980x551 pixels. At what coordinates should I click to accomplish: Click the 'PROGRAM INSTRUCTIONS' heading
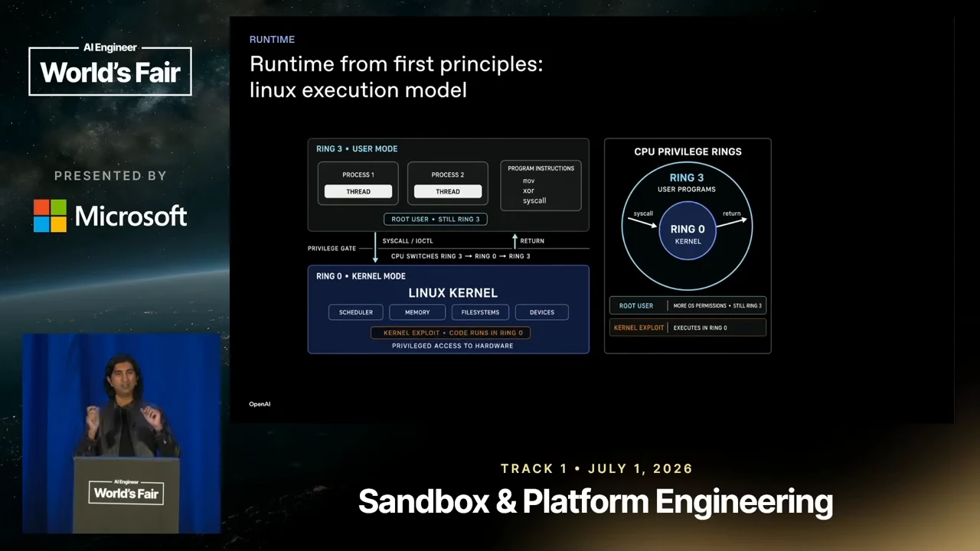pyautogui.click(x=541, y=168)
